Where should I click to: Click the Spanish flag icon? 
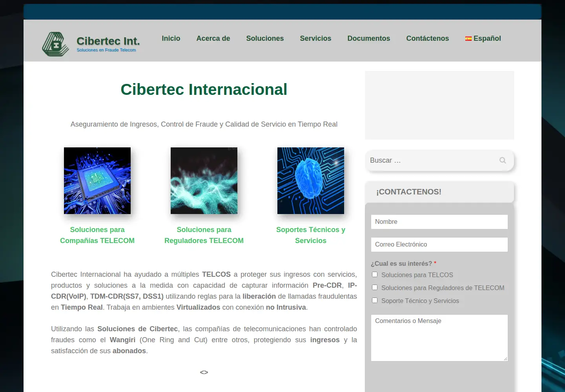(x=468, y=38)
